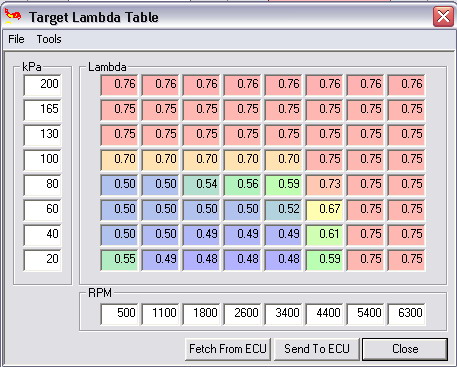Screen dimensions: 457x367
Task: Click the application icon in the title bar
Action: coord(13,16)
